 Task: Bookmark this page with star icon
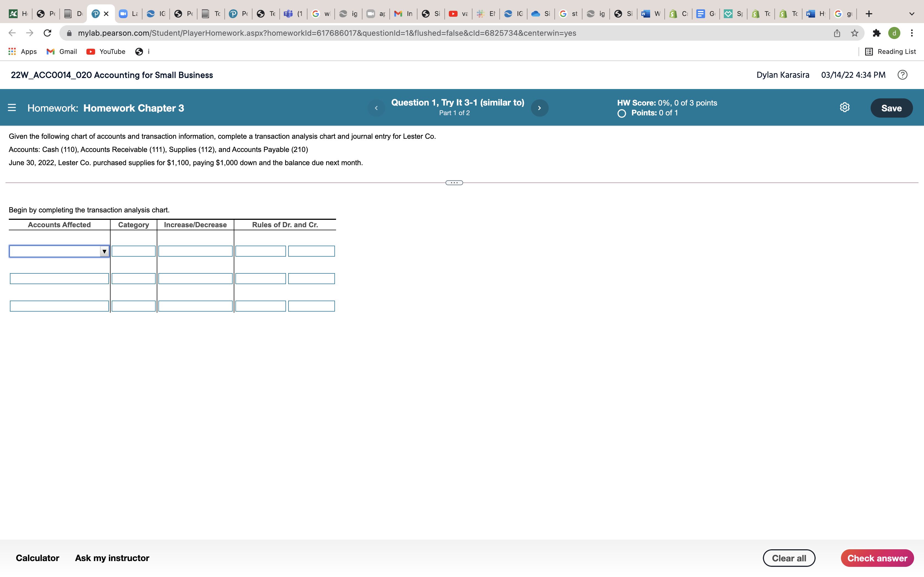pyautogui.click(x=854, y=33)
